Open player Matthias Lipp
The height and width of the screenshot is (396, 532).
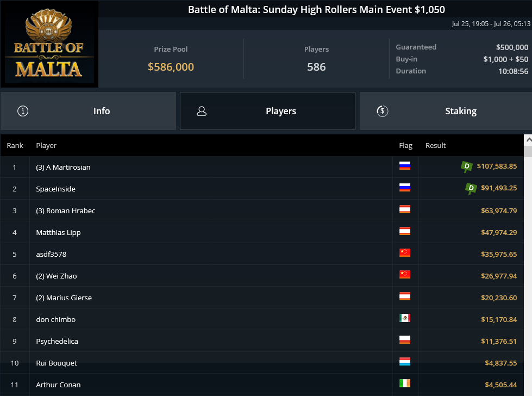[x=58, y=233]
